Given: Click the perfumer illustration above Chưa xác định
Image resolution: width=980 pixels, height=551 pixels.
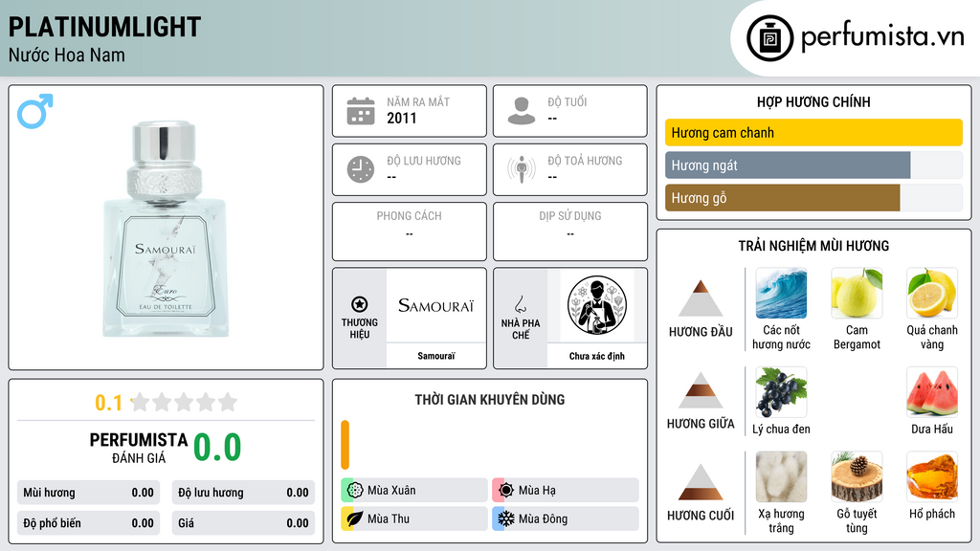Looking at the screenshot, I should click(597, 305).
